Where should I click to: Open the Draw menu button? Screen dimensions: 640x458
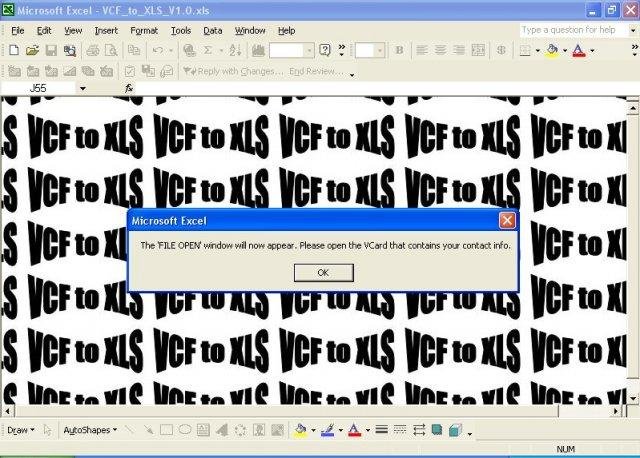point(20,430)
